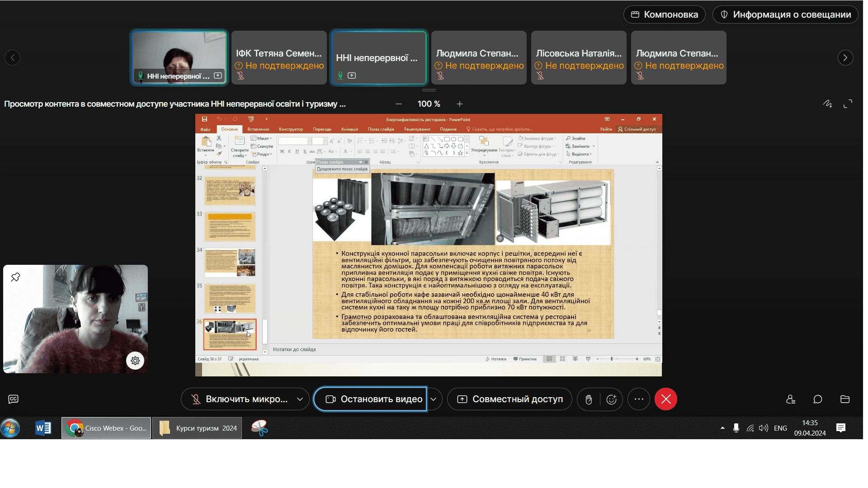Select Лісовська Наталія participant tile
868x488 pixels.
click(x=579, y=57)
